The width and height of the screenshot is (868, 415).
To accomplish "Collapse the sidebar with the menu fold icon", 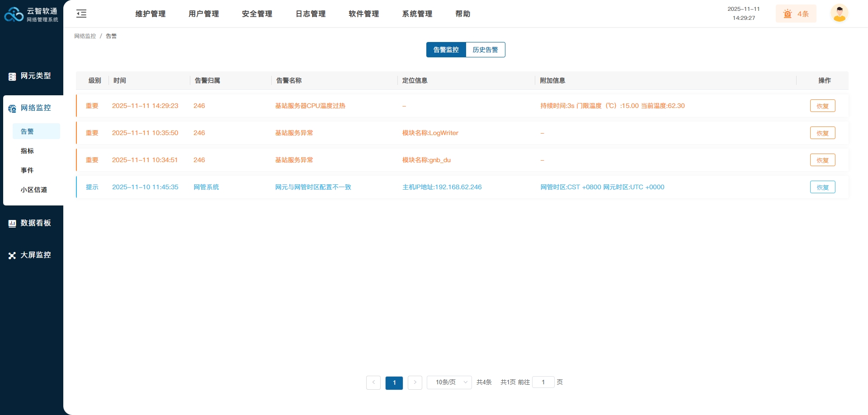I will click(x=81, y=14).
